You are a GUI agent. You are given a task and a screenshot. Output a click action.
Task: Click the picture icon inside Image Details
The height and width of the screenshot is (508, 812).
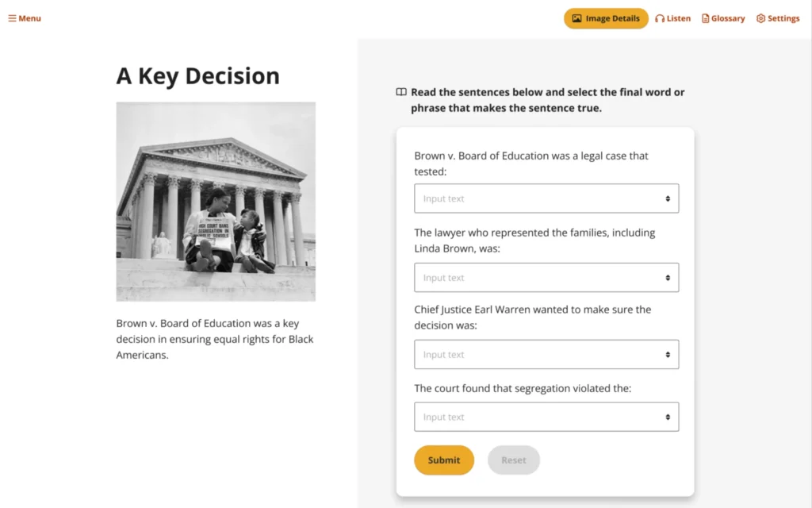coord(578,17)
